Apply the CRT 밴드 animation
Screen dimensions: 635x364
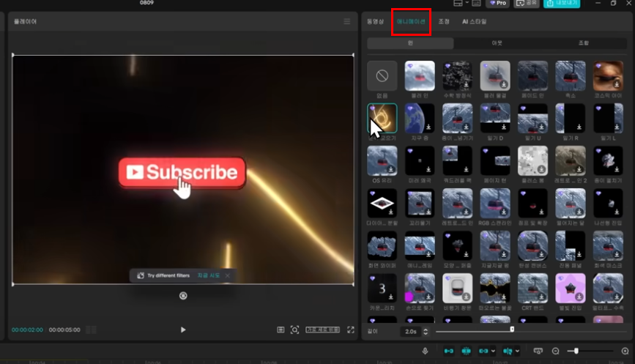click(532, 289)
